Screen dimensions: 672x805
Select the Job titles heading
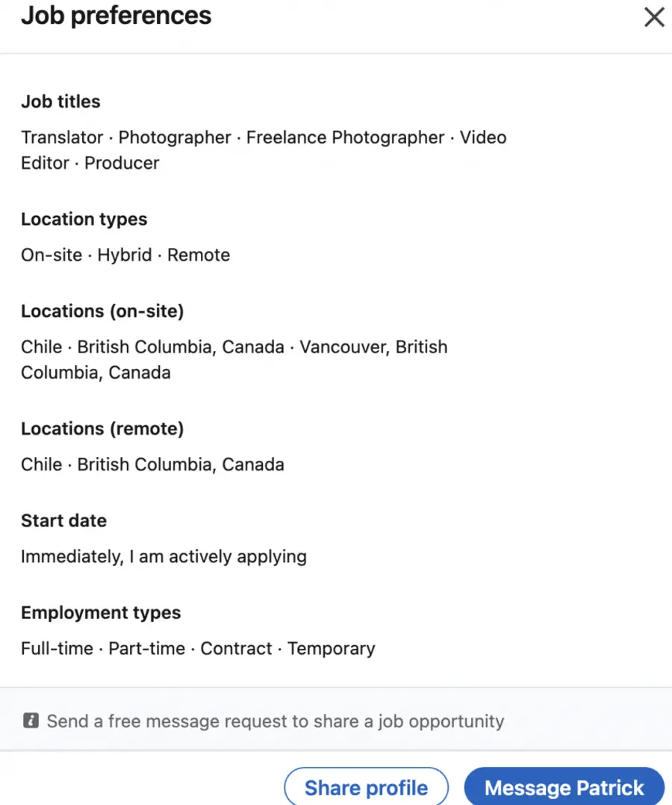pos(60,102)
